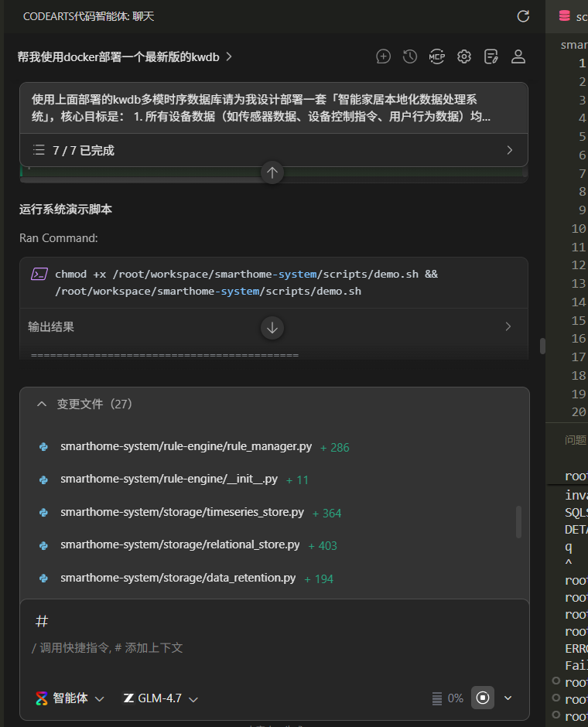Screen dimensions: 588x727
Task: Stop generation with the stop button
Action: pos(483,698)
